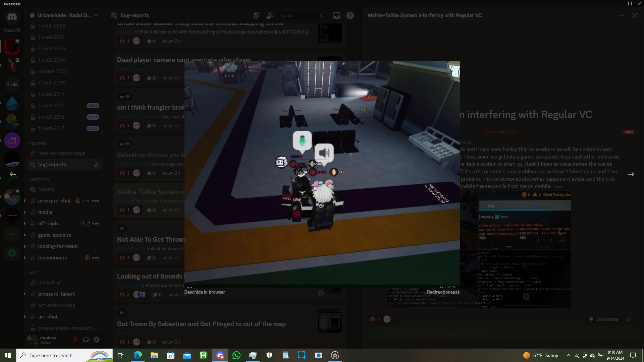The image size is (644, 362).
Task: Open the help question mark icon
Action: 350,15
